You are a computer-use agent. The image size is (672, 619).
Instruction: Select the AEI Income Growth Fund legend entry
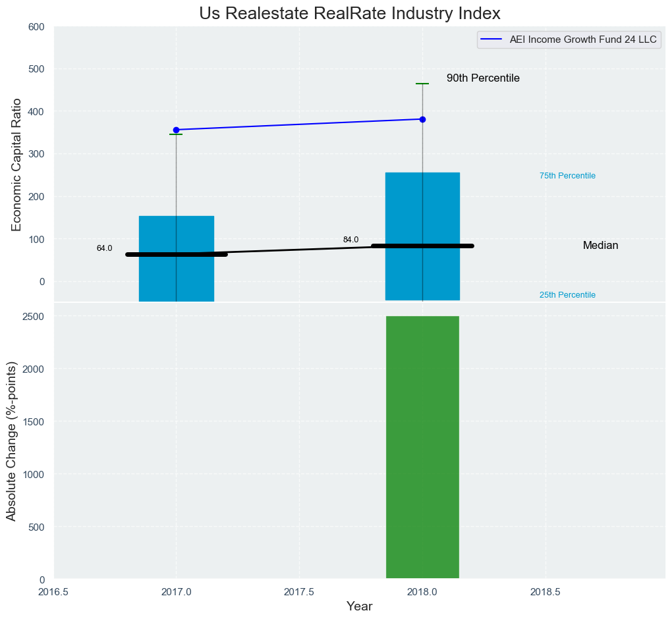tap(582, 40)
